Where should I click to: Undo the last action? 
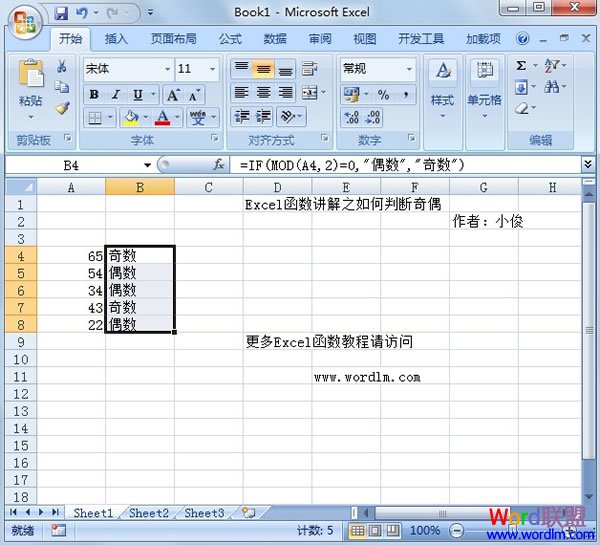(82, 13)
